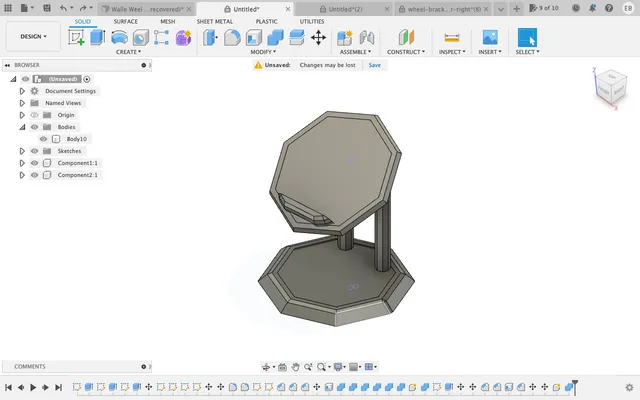640x400 pixels.
Task: Switch to the PLASTIC tab
Action: [x=267, y=21]
